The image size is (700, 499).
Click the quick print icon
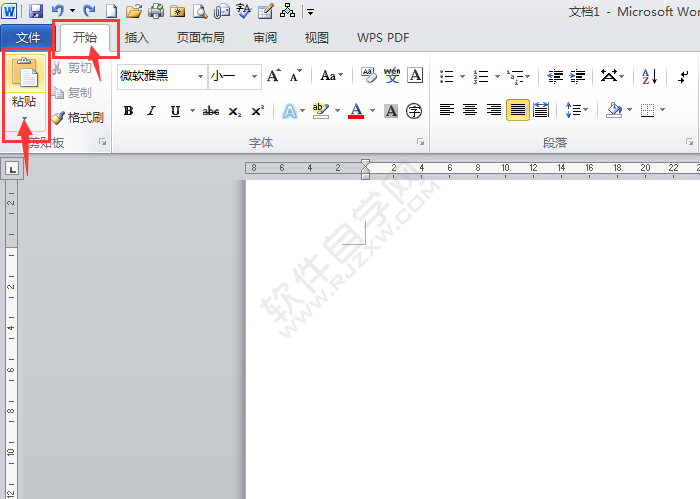tap(156, 11)
